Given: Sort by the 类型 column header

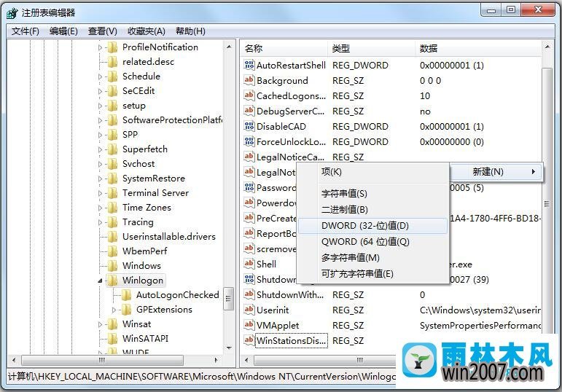Looking at the screenshot, I should tap(371, 48).
